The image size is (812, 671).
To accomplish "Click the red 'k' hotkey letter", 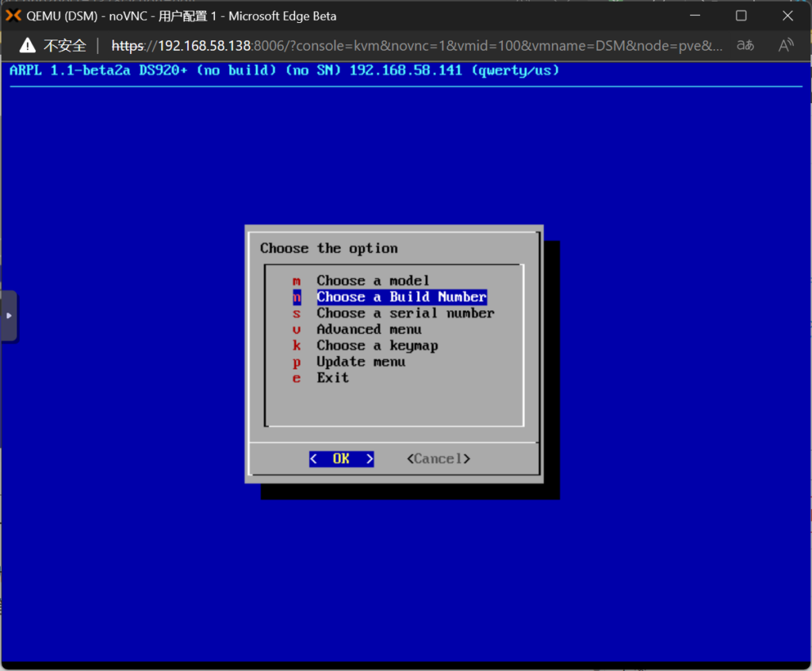I will [297, 346].
